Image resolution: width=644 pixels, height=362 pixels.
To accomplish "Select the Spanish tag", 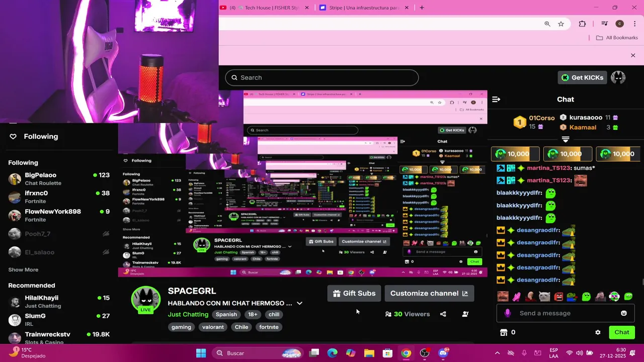I will (x=226, y=314).
